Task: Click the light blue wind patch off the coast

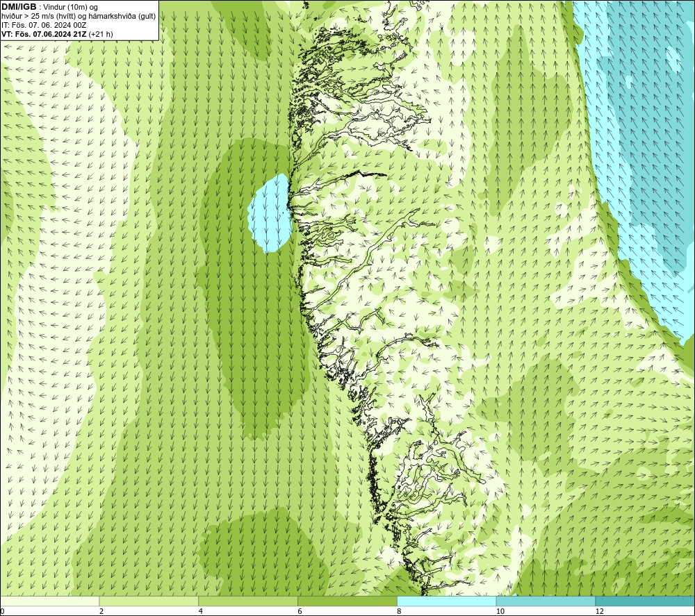Action: click(x=270, y=215)
